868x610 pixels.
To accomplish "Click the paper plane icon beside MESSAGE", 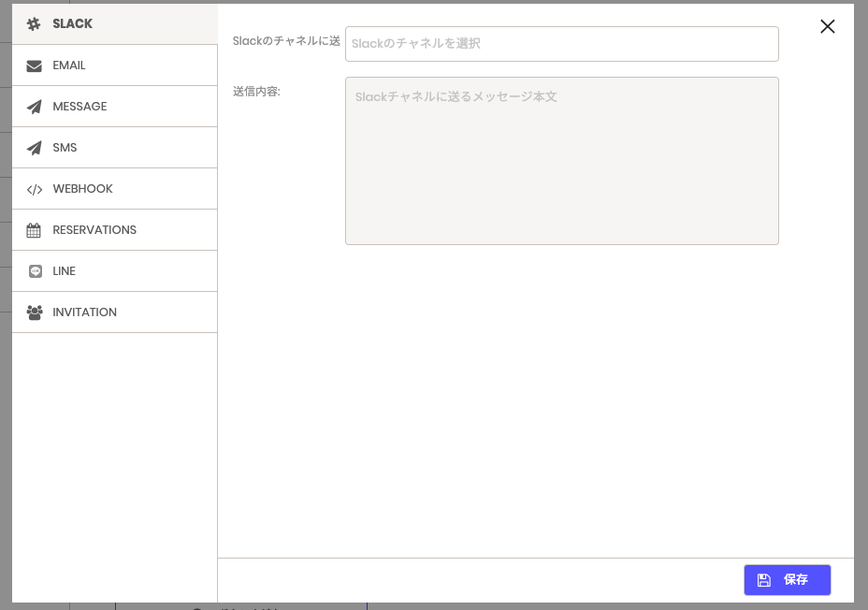I will (x=34, y=107).
